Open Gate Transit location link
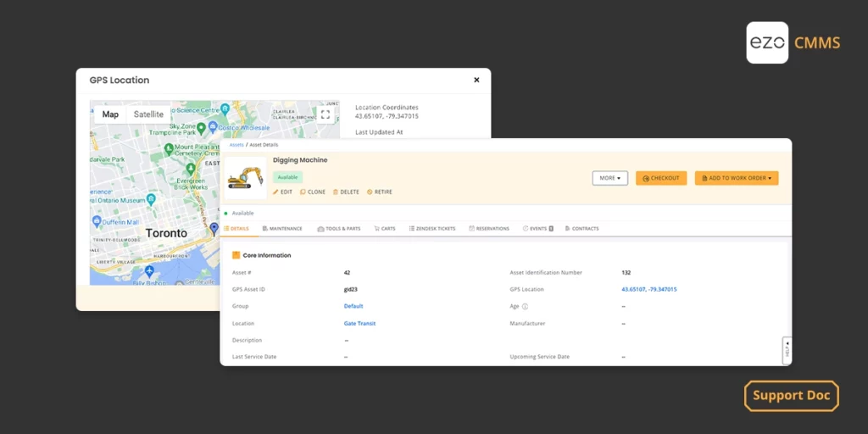Viewport: 868px width, 434px height. pos(359,323)
